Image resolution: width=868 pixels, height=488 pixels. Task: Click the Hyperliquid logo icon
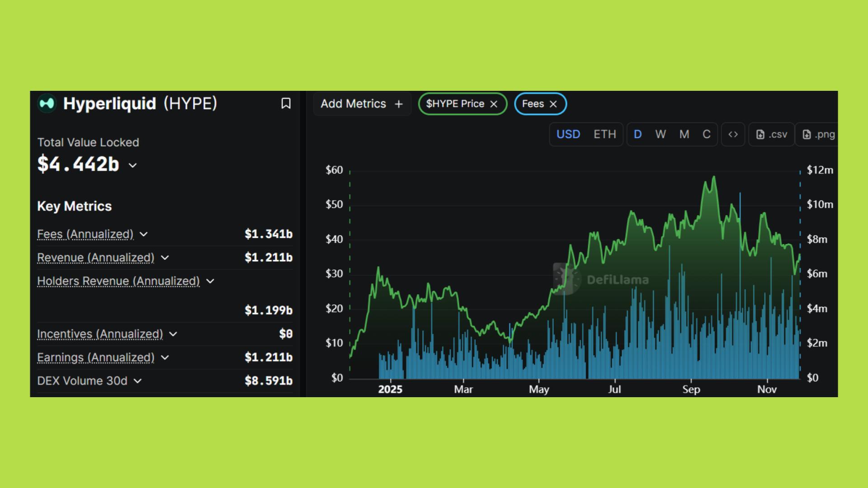click(47, 103)
